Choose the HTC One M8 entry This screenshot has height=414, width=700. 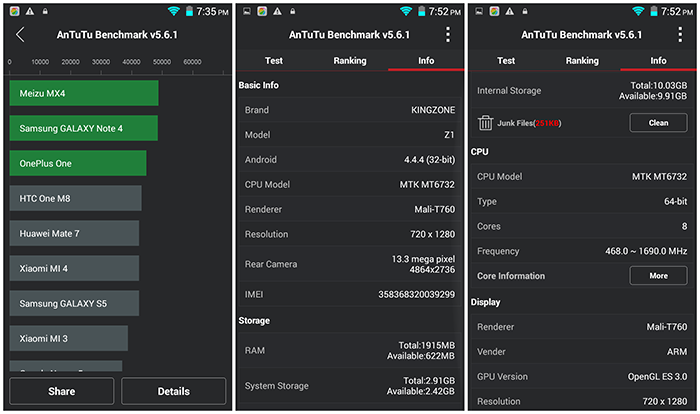coord(75,198)
